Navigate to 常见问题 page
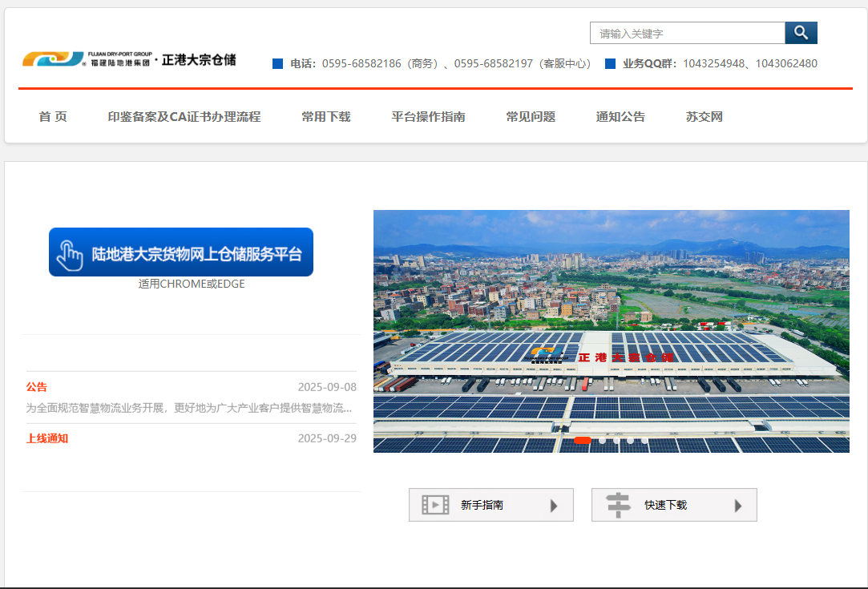The image size is (868, 589). (x=531, y=117)
